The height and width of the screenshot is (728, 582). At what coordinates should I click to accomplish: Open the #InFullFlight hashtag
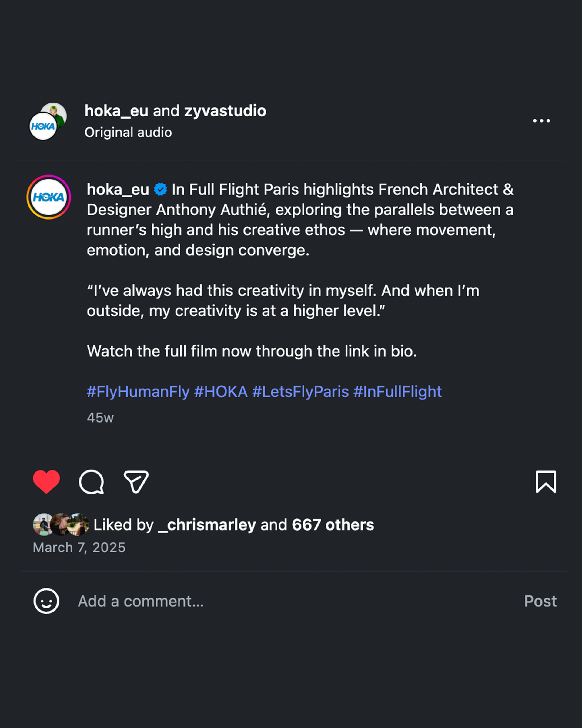coord(397,392)
